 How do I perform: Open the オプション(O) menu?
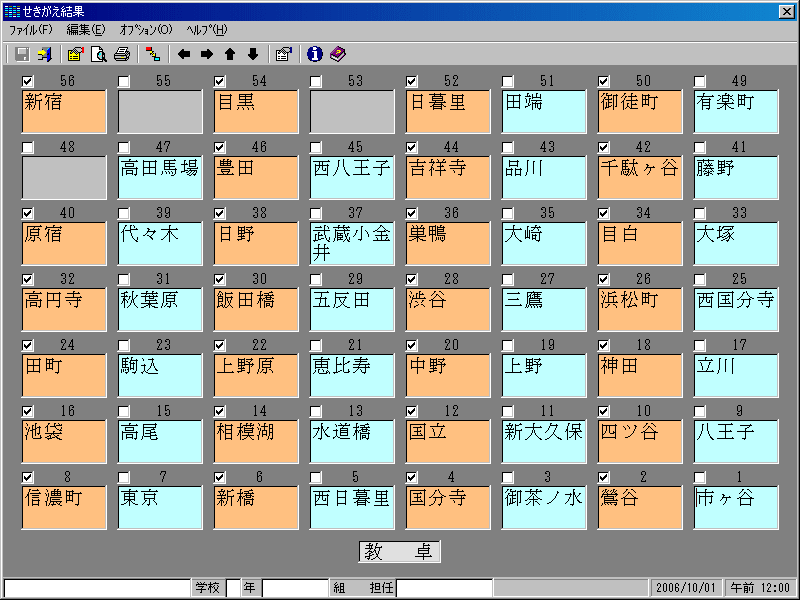point(146,30)
